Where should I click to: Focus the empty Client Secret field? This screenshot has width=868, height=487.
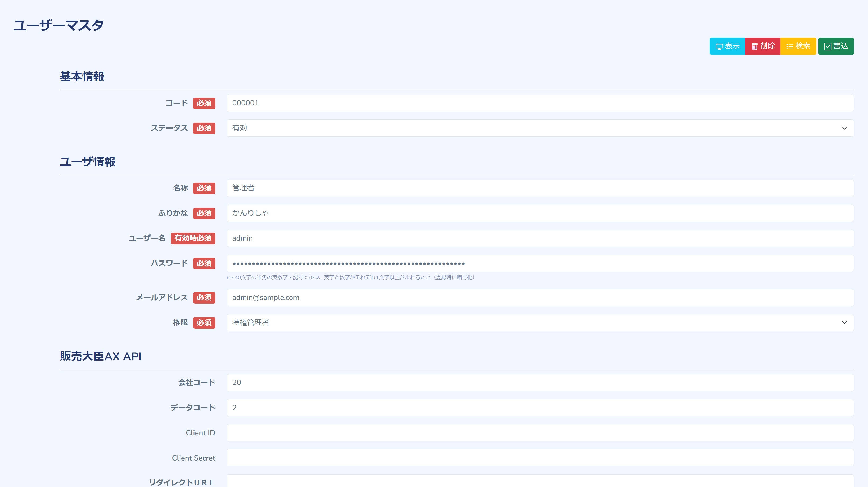tap(539, 458)
